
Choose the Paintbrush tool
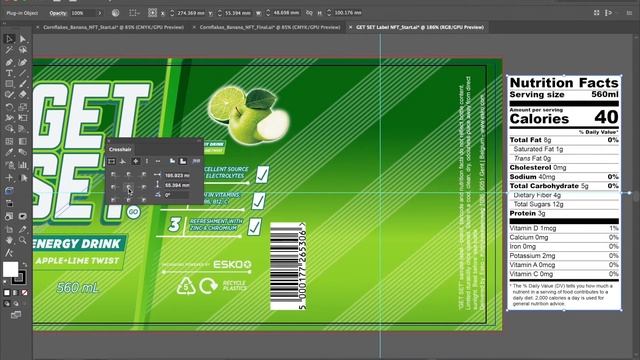point(22,84)
